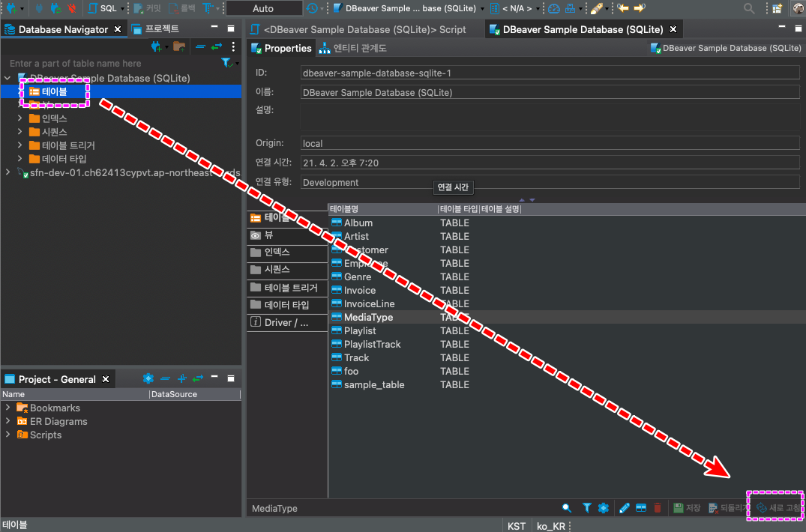Open the Database Navigator view menu dots
Image resolution: width=806 pixels, height=532 pixels.
click(x=233, y=46)
